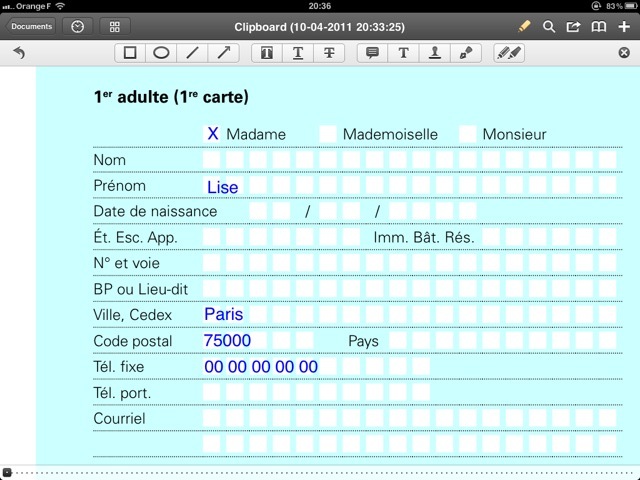
Task: Pick the arrow drawing tool
Action: [223, 53]
